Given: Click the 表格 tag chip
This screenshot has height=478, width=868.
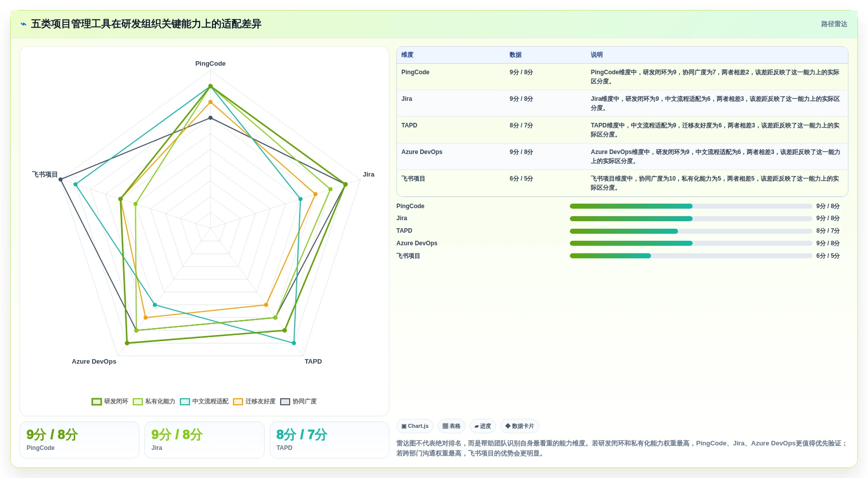Looking at the screenshot, I should (x=452, y=426).
